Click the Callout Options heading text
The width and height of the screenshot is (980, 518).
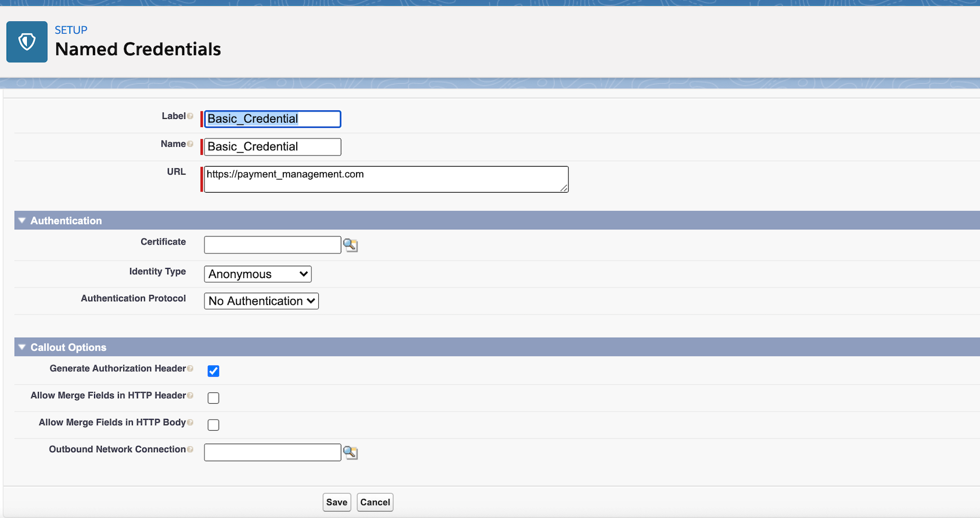[69, 347]
